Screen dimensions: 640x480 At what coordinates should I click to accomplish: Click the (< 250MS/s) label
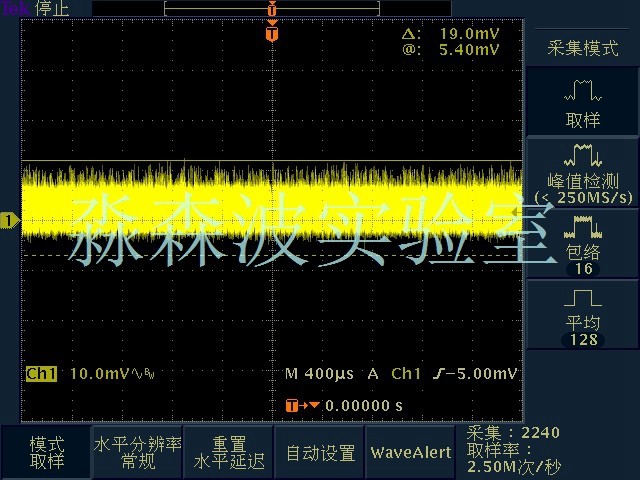[584, 198]
